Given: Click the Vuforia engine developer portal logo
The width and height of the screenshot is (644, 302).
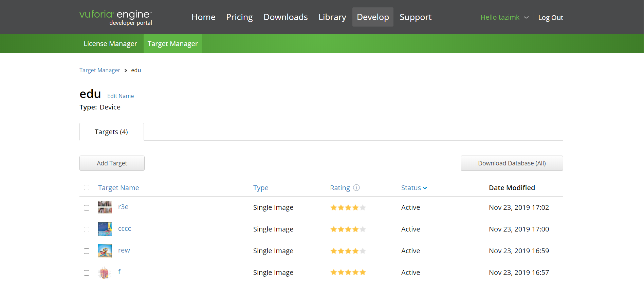Looking at the screenshot, I should click(116, 17).
